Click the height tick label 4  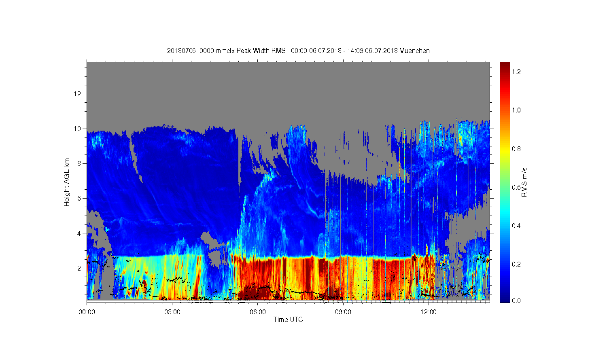[79, 233]
